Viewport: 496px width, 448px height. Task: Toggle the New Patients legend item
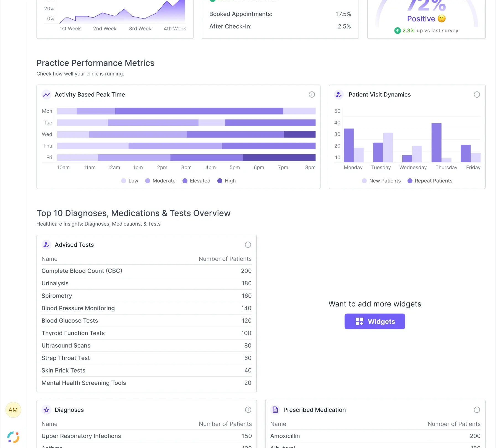[x=381, y=181]
